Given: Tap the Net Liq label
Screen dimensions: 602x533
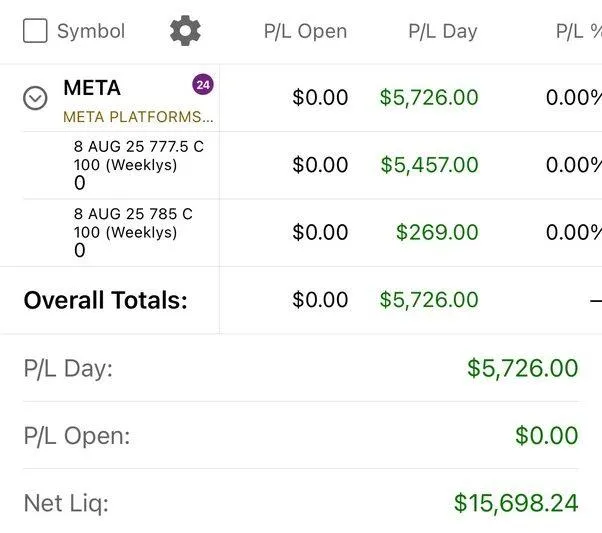Looking at the screenshot, I should click(x=66, y=503).
